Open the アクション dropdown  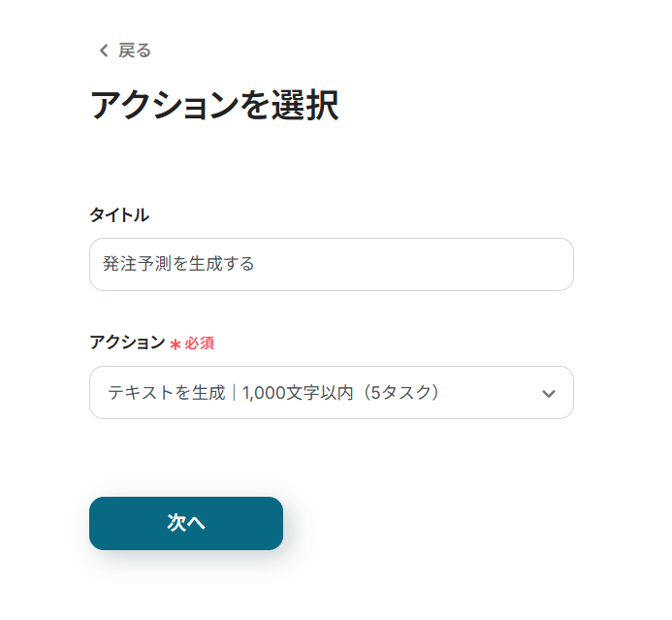coord(331,392)
